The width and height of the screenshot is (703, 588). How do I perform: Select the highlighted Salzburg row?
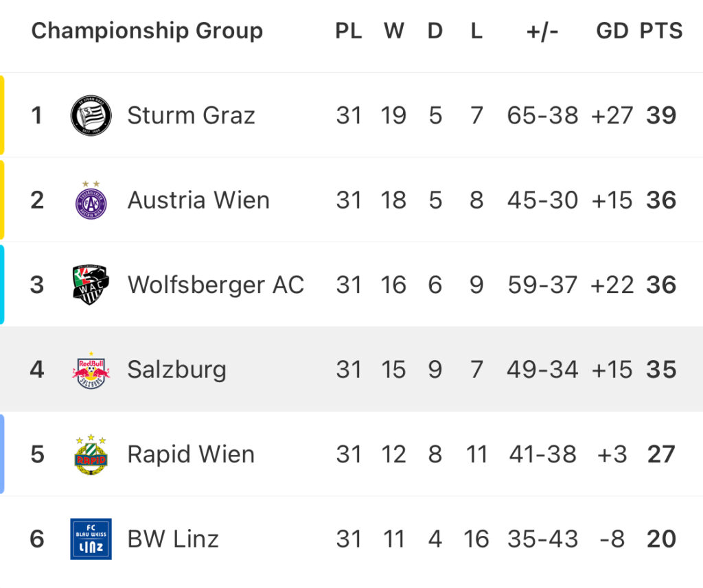pyautogui.click(x=351, y=369)
